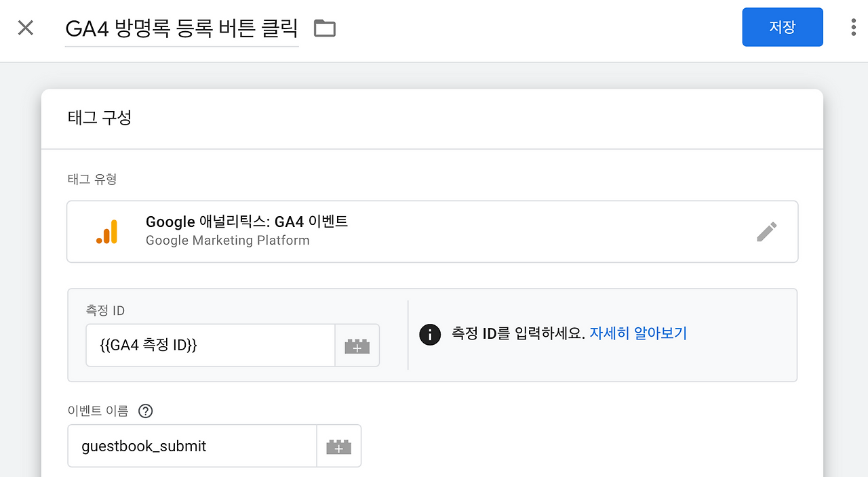This screenshot has width=868, height=477.
Task: Open the three-dot overflow menu
Action: pos(852,27)
